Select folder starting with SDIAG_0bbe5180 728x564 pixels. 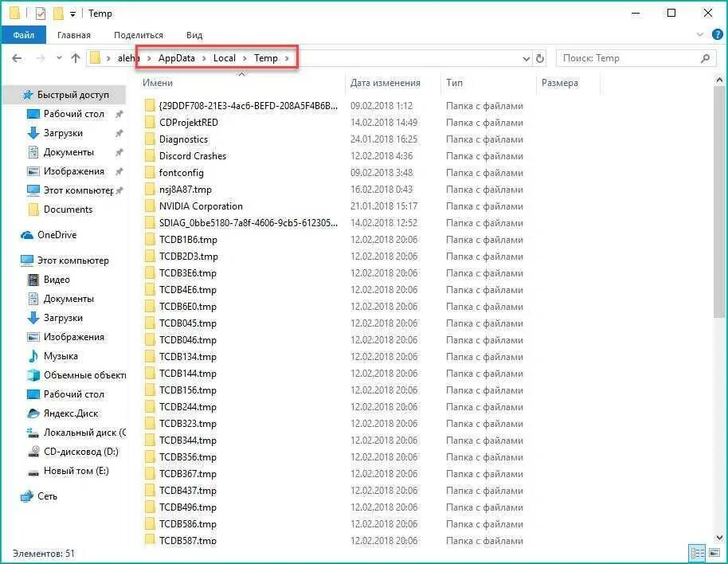248,223
